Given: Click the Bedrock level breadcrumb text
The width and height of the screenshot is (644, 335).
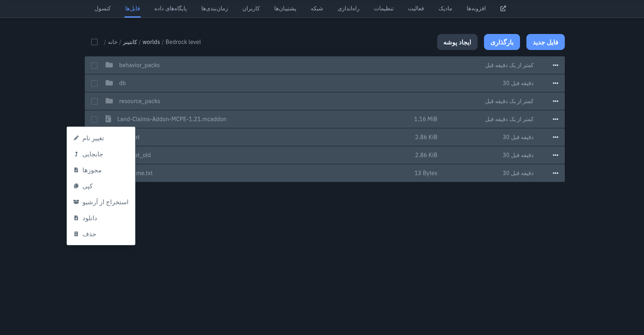Looking at the screenshot, I should pos(183,42).
